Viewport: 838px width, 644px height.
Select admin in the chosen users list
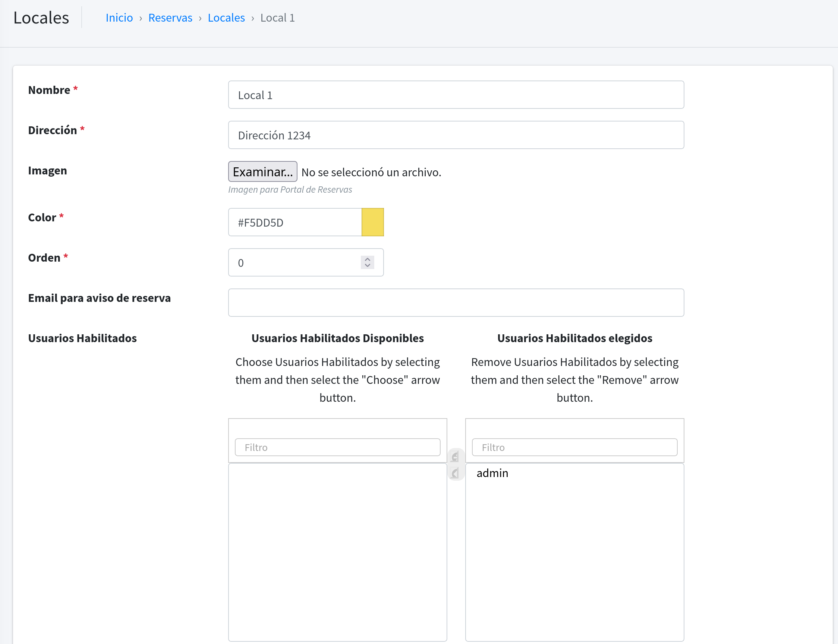[x=492, y=473]
